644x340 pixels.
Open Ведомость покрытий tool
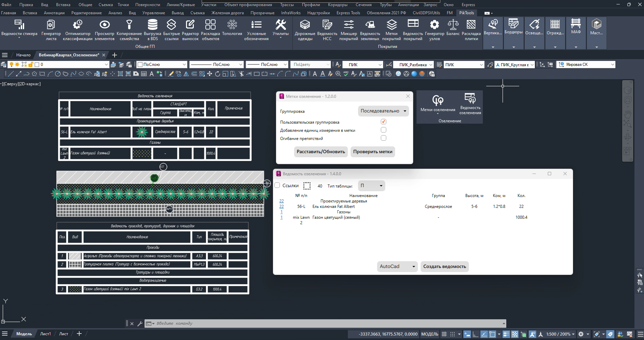click(413, 30)
